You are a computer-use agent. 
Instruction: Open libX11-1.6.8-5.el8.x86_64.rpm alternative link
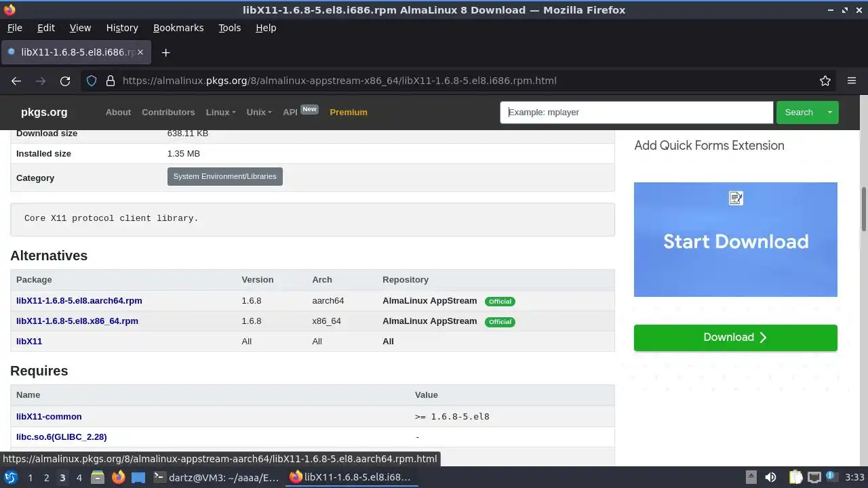77,321
